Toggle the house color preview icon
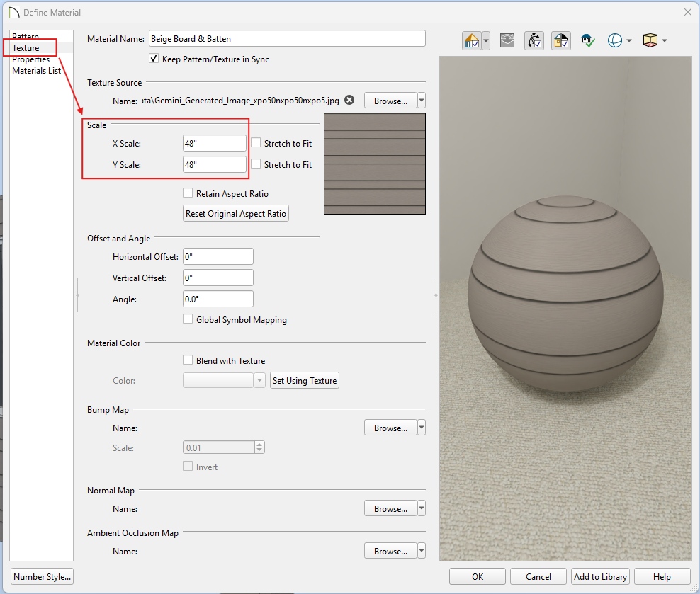Image resolution: width=700 pixels, height=594 pixels. [x=471, y=40]
